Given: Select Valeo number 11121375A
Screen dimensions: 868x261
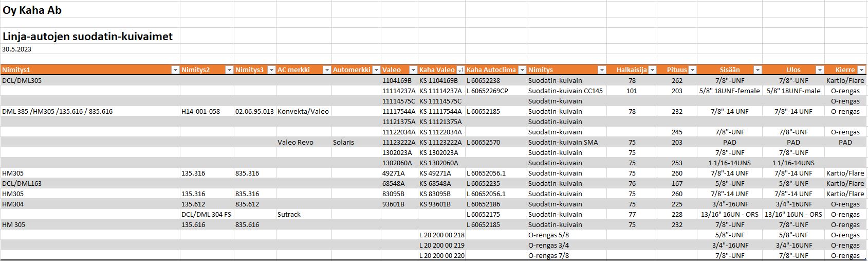Looking at the screenshot, I should coord(399,122).
